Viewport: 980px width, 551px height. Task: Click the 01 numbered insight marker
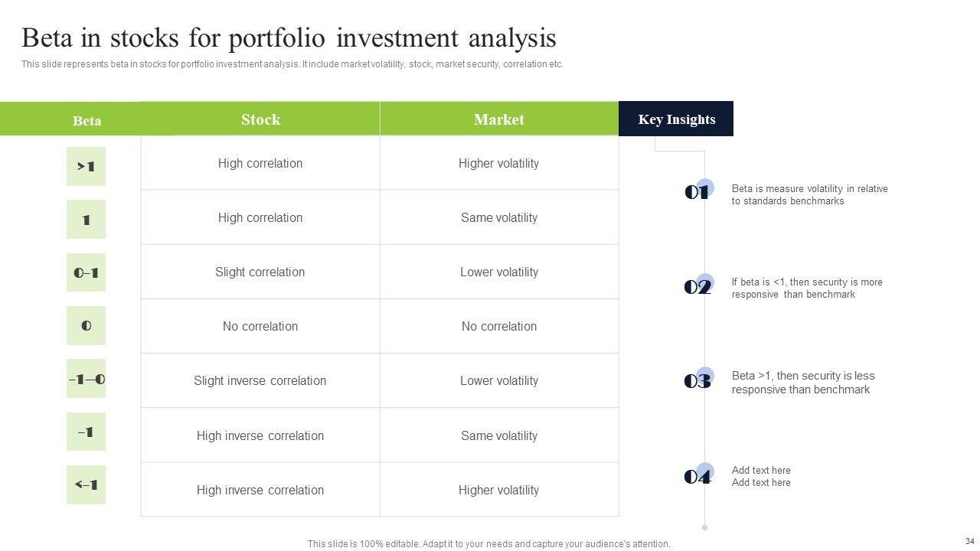[x=697, y=192]
